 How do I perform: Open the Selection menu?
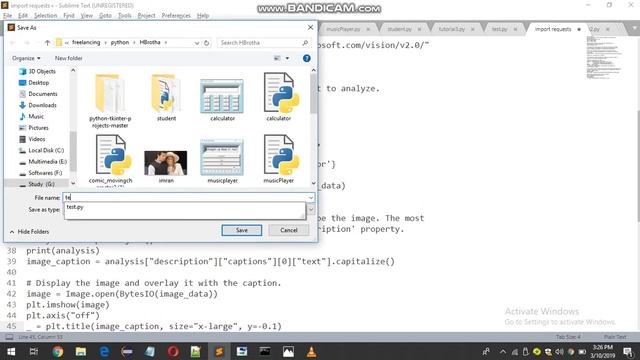(x=45, y=16)
